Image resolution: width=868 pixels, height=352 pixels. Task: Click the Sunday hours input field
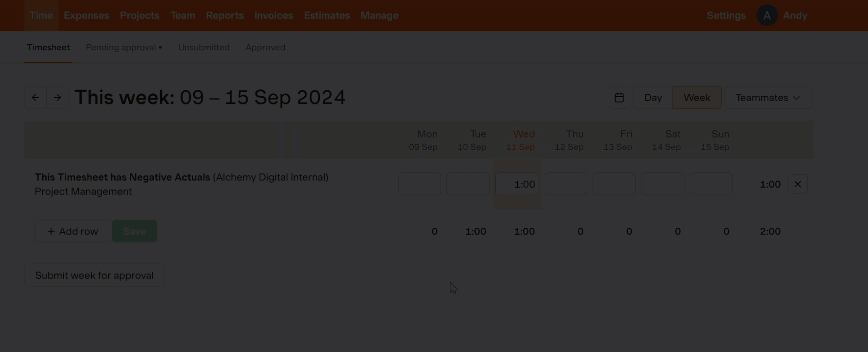click(711, 184)
